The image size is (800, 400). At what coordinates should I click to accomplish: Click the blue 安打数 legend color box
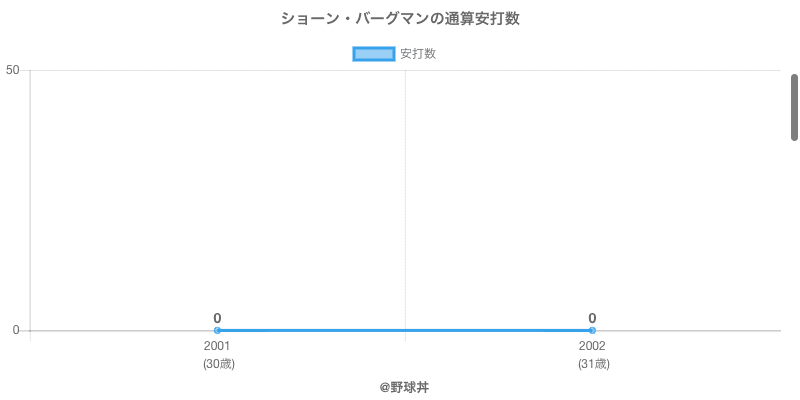click(x=375, y=54)
